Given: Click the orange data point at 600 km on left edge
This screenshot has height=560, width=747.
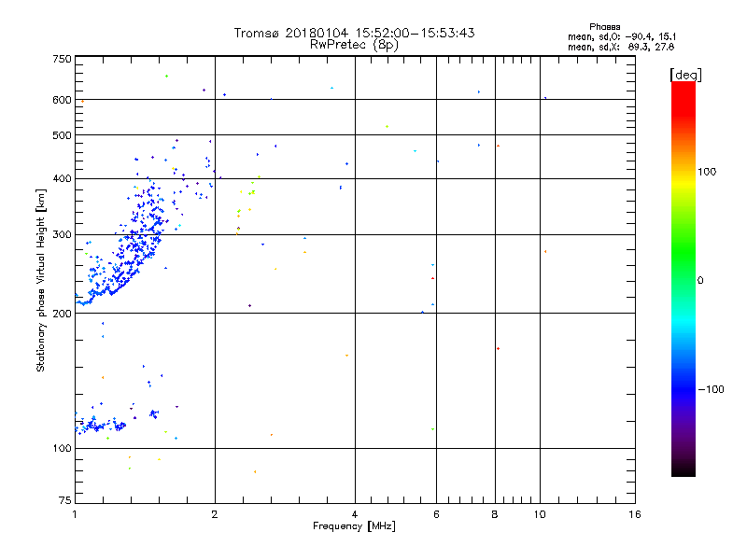Looking at the screenshot, I should point(82,101).
